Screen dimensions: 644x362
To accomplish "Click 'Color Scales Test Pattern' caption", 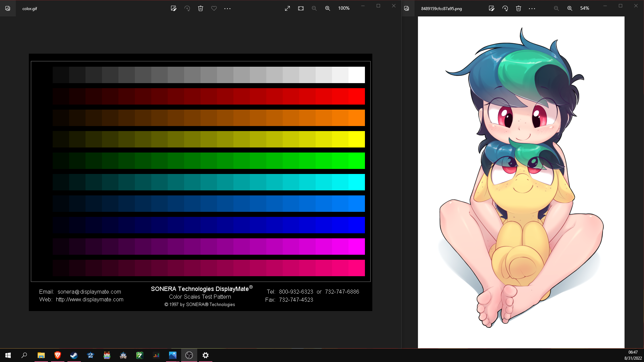I will tap(200, 297).
